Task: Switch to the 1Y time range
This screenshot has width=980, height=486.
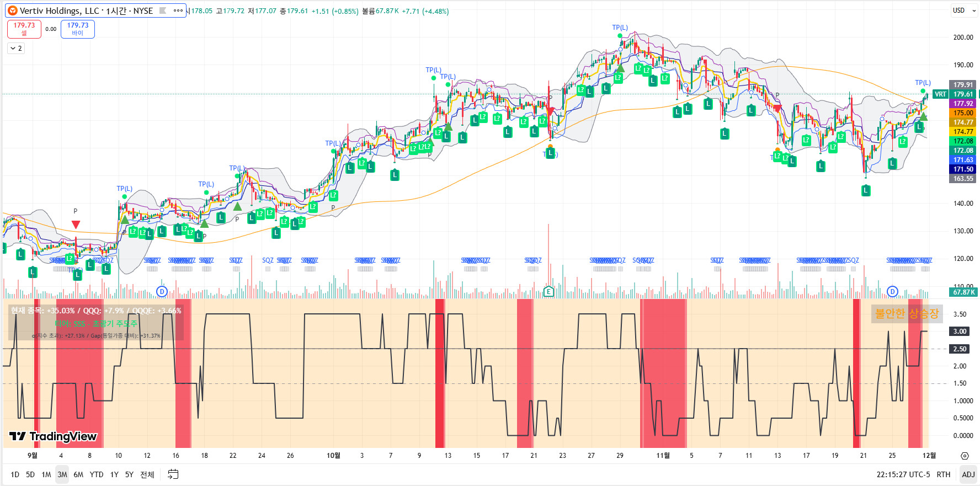Action: click(114, 474)
